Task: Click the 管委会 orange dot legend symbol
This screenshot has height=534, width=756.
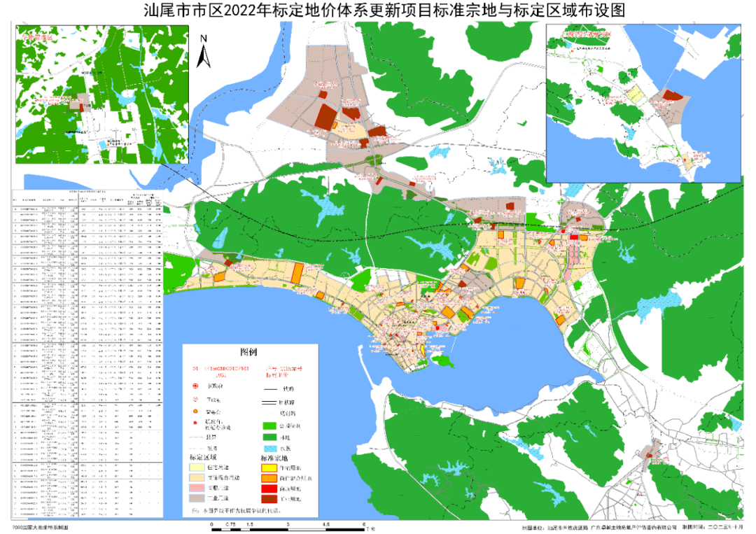Action: tap(195, 412)
